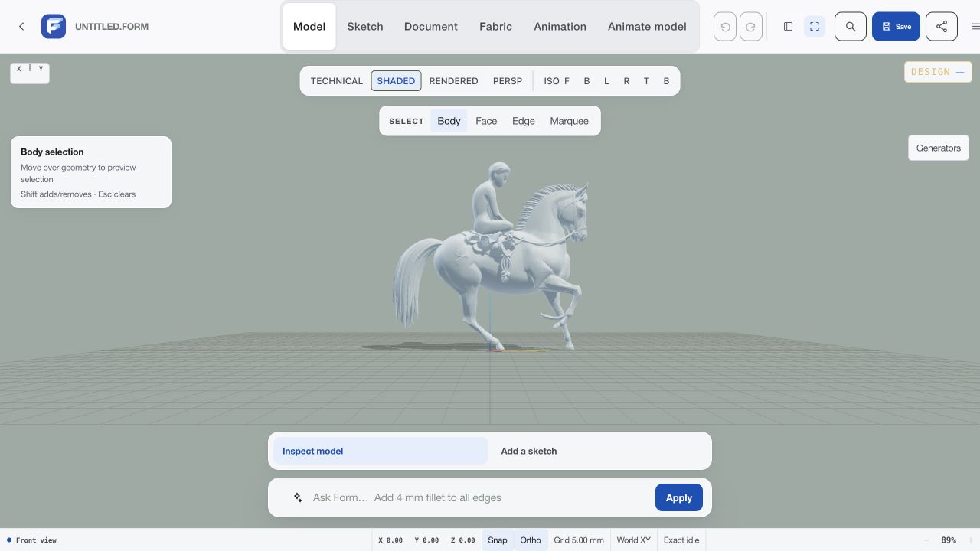This screenshot has height=551, width=980.
Task: Open the search magnifier button
Action: [851, 26]
